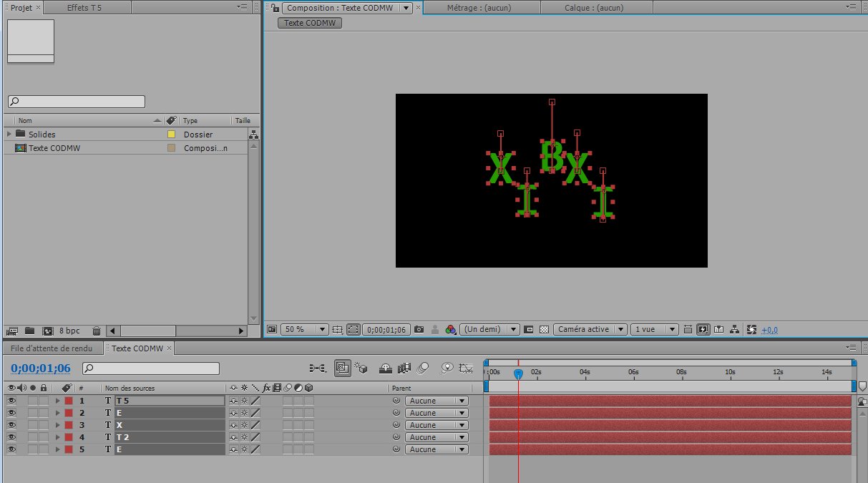The width and height of the screenshot is (868, 483).
Task: Open 3D view dropdown 'Caméra active'
Action: click(x=590, y=329)
